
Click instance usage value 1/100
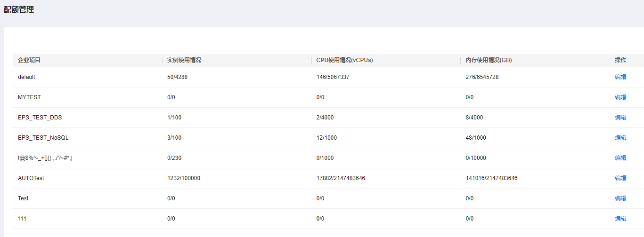pos(174,118)
